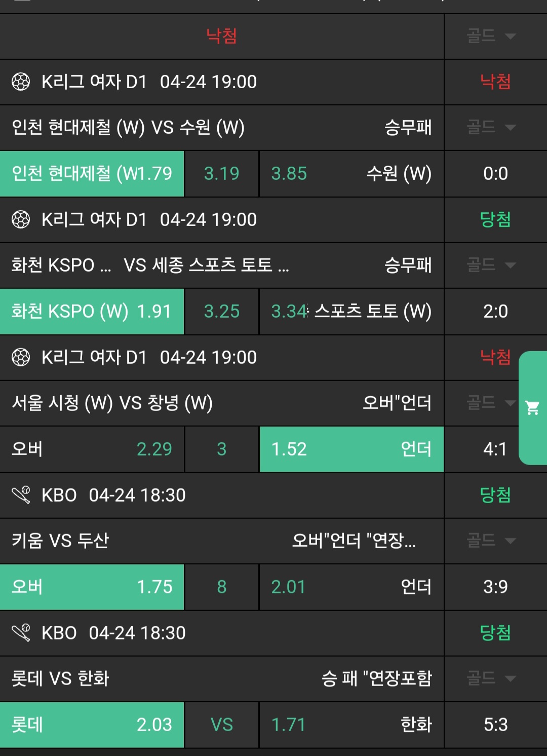Toggle the 인천 현대제철 1.79 home pick

tap(92, 173)
